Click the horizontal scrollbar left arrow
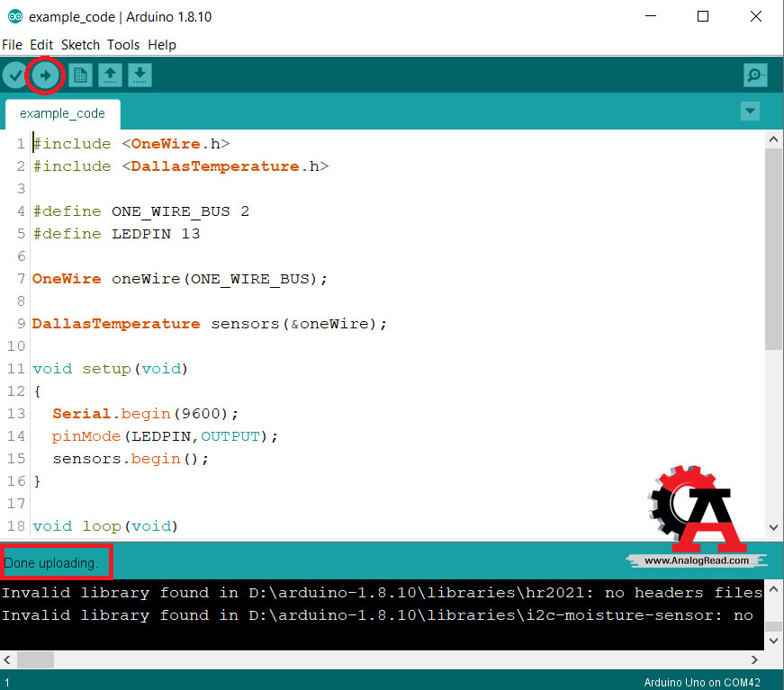This screenshot has width=784, height=690. tap(7, 660)
